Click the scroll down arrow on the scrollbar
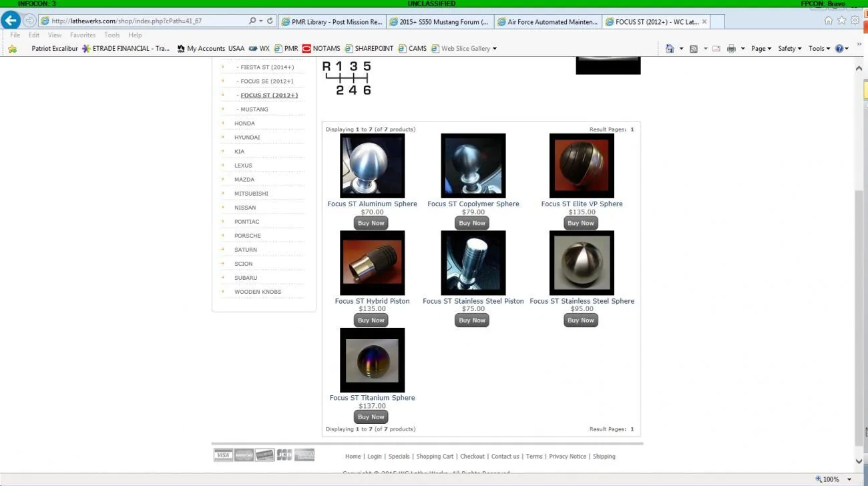The height and width of the screenshot is (486, 868). tap(859, 461)
